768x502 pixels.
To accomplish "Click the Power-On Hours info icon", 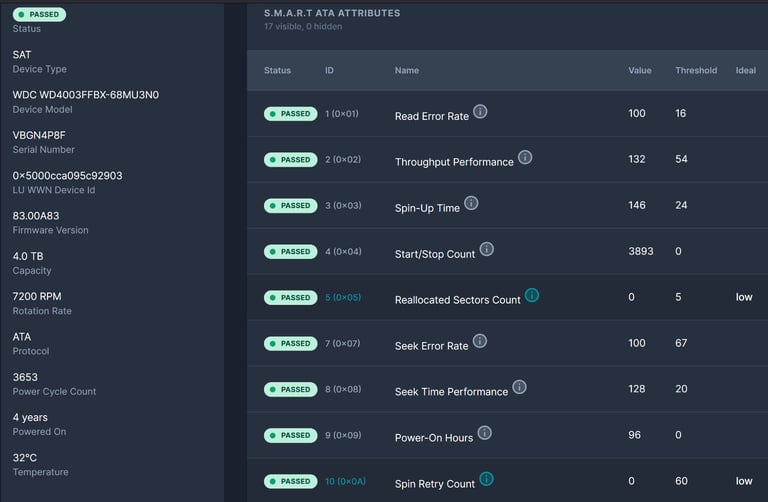I will (x=484, y=433).
